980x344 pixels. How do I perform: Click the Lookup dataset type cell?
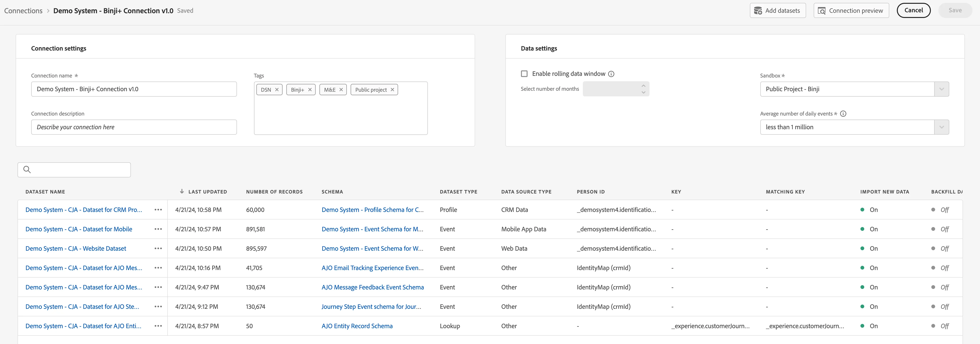[450, 326]
